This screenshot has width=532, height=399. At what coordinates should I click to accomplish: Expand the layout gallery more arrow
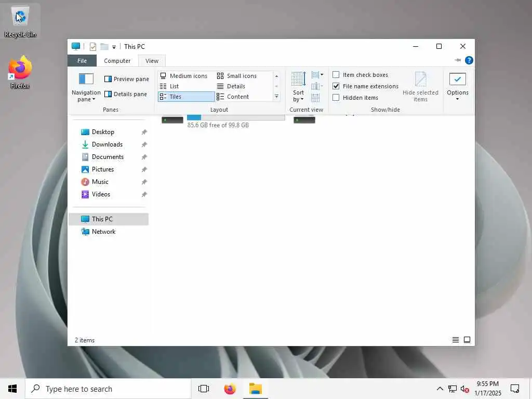point(276,97)
